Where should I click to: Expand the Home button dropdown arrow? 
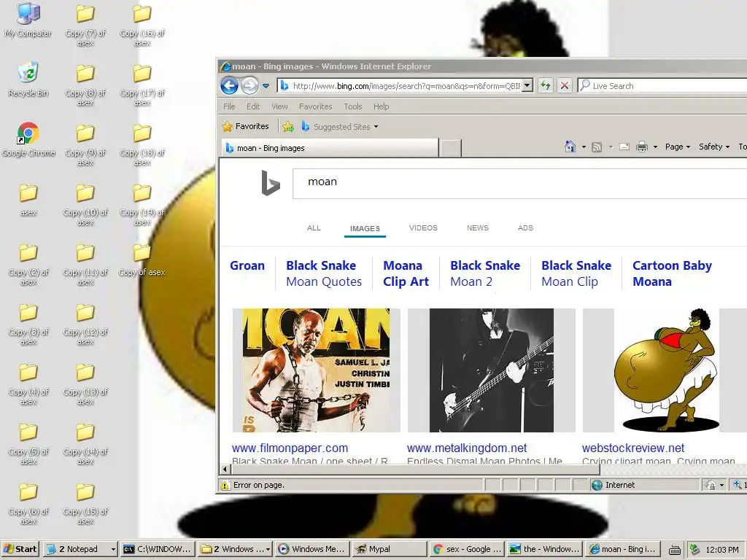click(x=584, y=147)
